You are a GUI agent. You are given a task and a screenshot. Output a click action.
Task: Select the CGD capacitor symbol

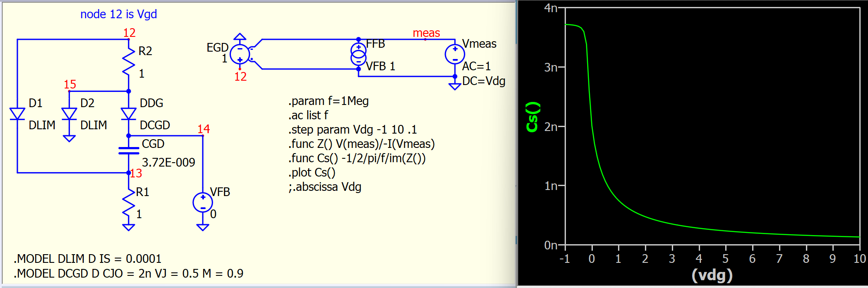[128, 151]
